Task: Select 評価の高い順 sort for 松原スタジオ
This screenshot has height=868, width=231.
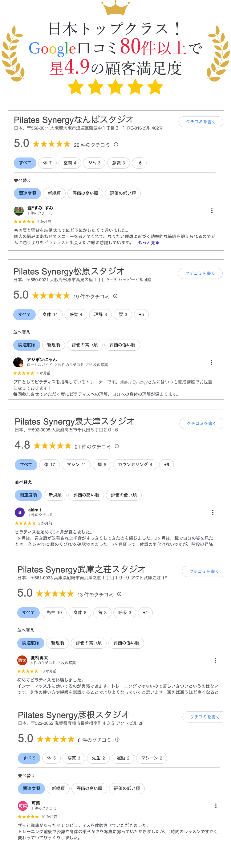Action: pyautogui.click(x=84, y=345)
